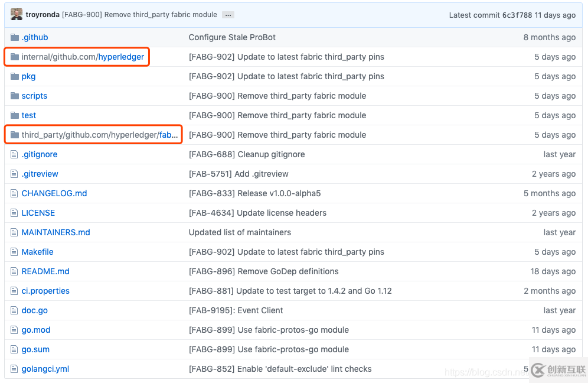Expand commit message with ellipsis button
Screen dimensions: 588x383
coord(228,15)
